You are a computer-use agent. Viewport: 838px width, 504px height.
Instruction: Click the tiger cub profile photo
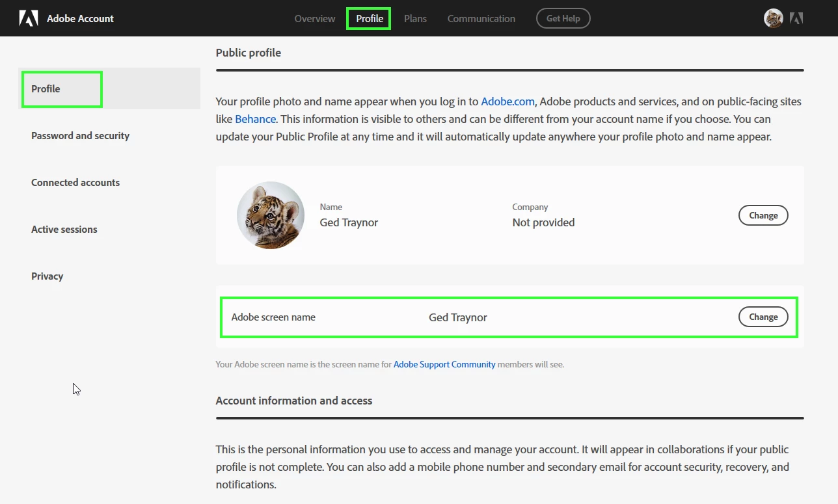click(271, 215)
